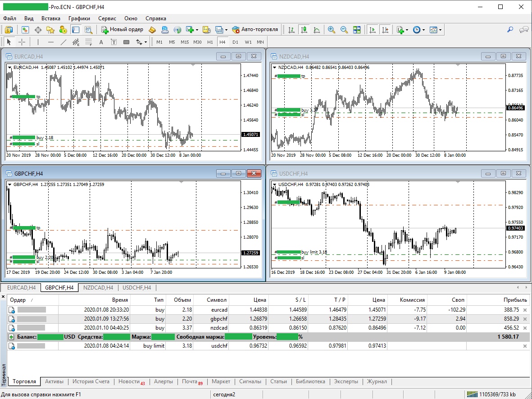
Task: Tile chart windows using the grid icon
Action: click(357, 30)
